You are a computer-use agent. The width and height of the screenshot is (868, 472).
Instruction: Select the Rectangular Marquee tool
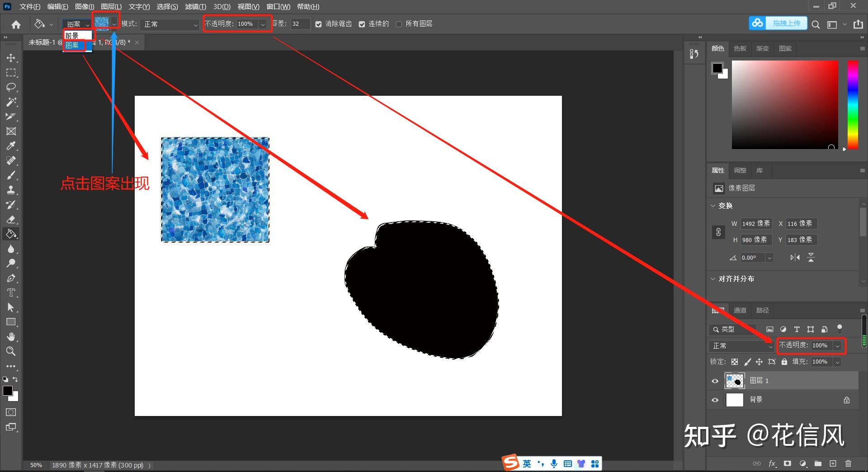tap(11, 73)
